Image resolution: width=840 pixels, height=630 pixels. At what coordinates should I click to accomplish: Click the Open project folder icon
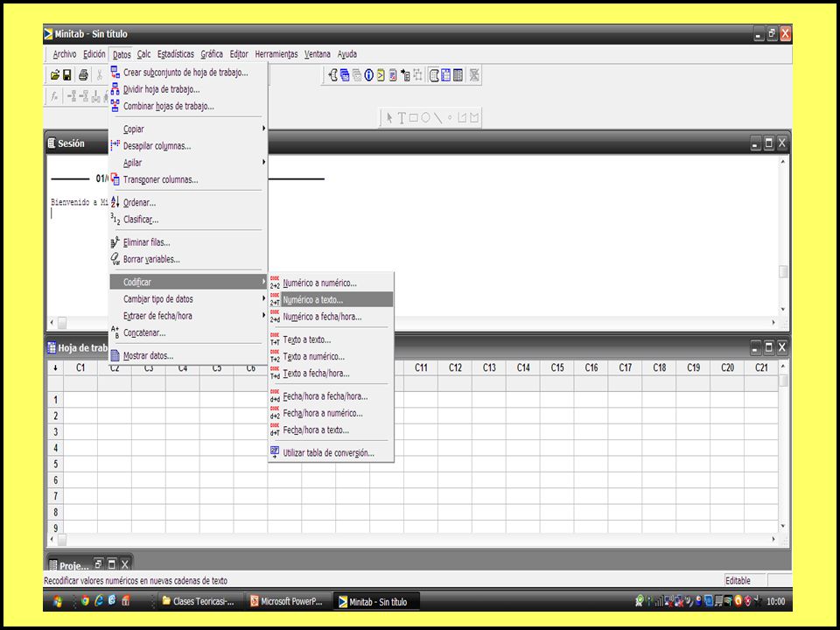54,75
